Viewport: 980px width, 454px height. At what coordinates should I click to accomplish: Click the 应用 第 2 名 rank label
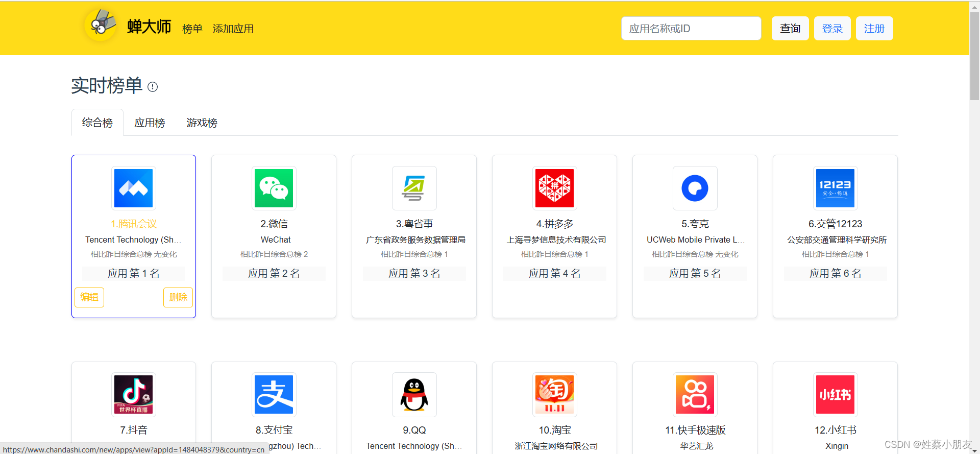(274, 274)
